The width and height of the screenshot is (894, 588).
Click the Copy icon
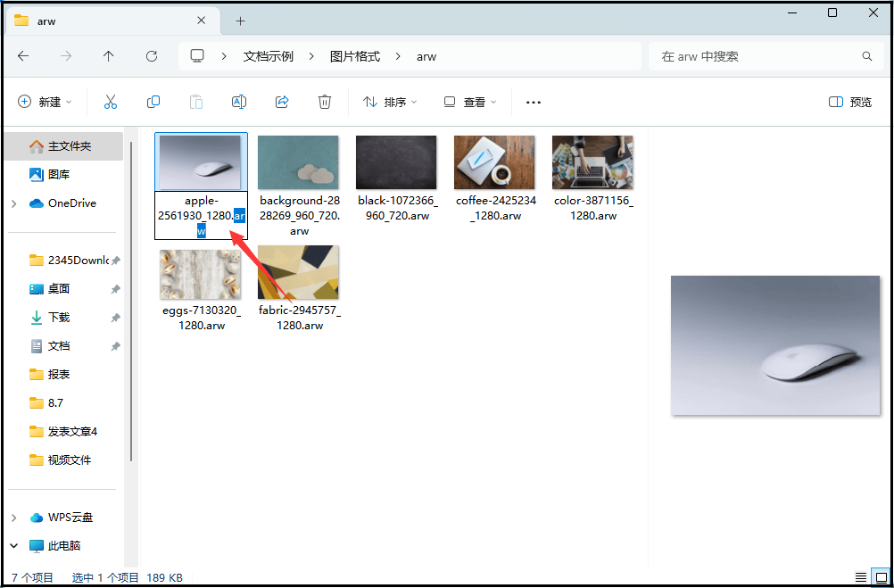click(153, 101)
